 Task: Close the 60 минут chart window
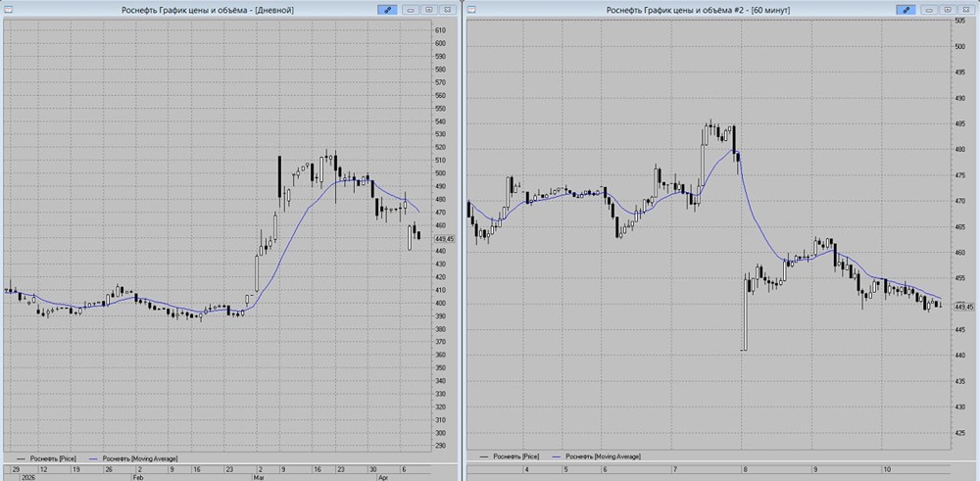point(966,10)
